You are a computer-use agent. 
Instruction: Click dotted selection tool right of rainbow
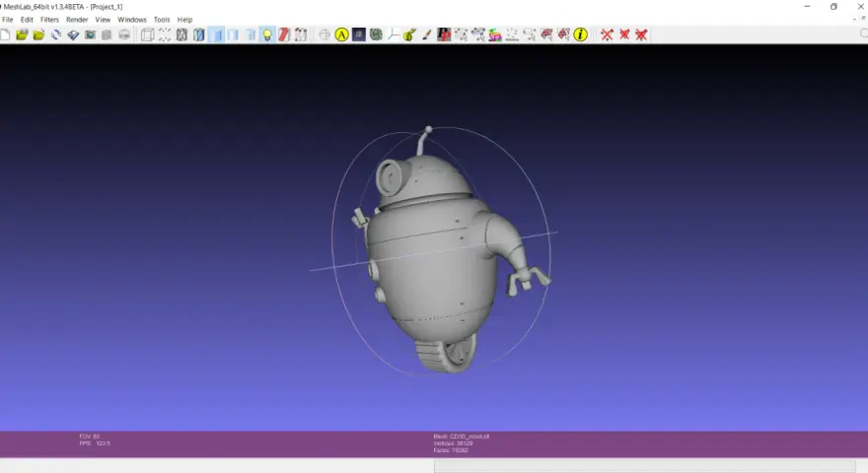point(512,34)
